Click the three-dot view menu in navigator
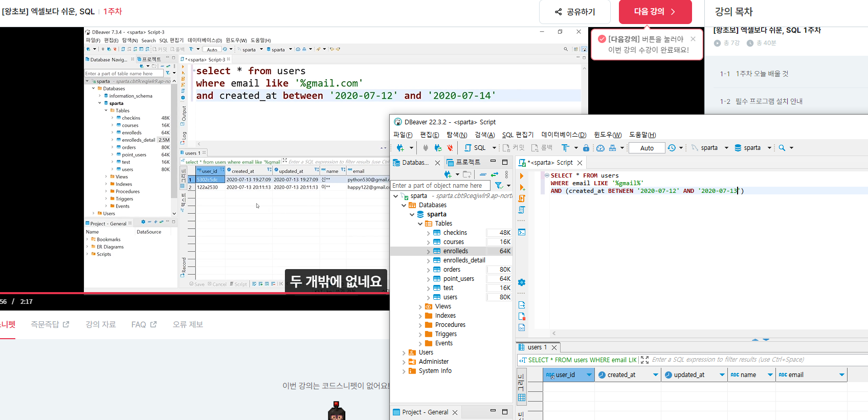The image size is (868, 420). [506, 174]
